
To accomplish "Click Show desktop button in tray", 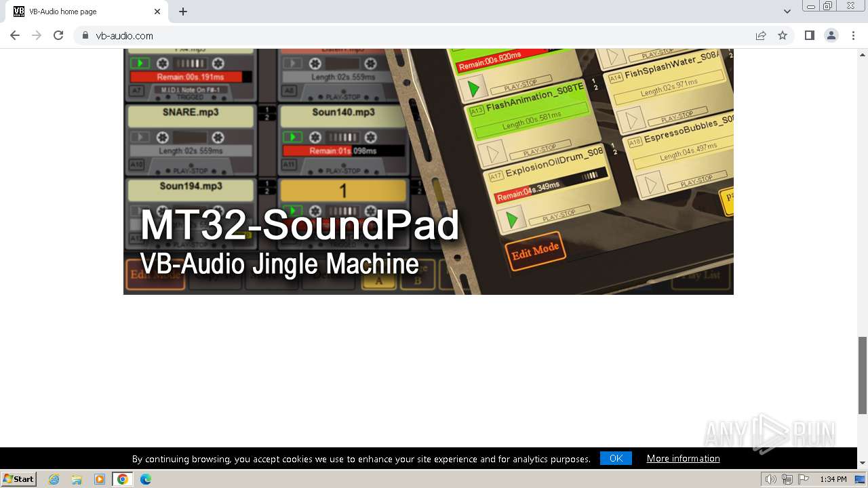I will [x=860, y=479].
